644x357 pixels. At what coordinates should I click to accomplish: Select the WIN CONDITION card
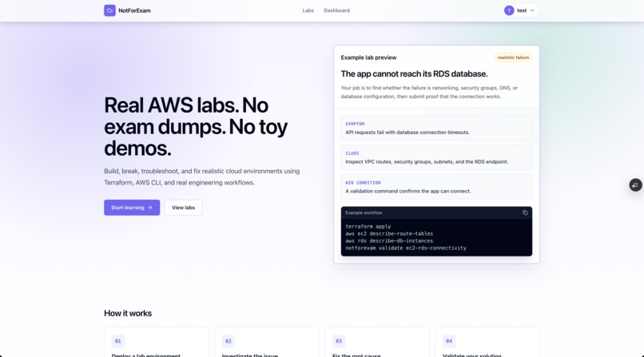pos(436,187)
